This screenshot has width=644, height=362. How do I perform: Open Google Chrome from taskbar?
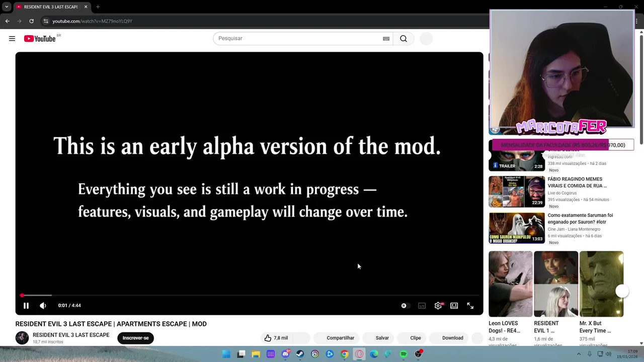pos(345,354)
